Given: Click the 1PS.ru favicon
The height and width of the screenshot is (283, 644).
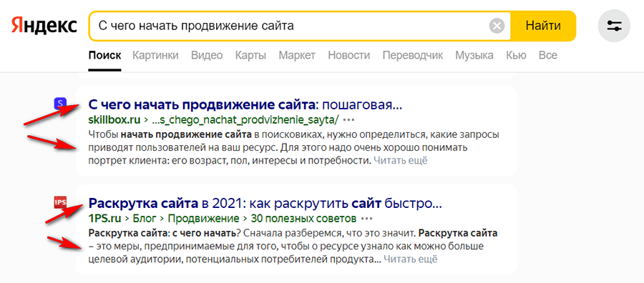Looking at the screenshot, I should tap(60, 202).
